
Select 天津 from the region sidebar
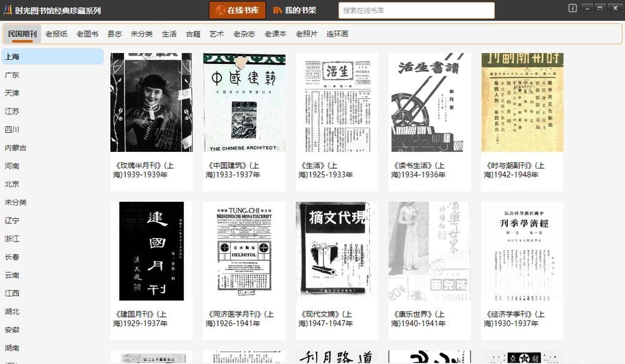[12, 93]
